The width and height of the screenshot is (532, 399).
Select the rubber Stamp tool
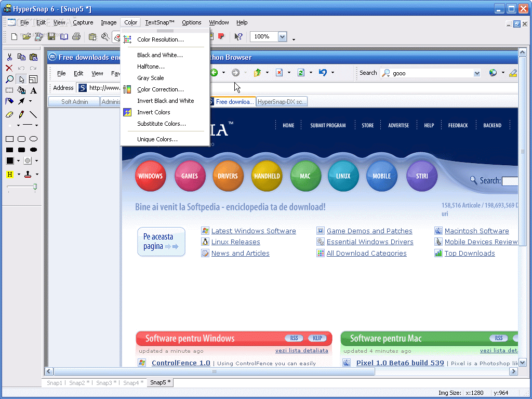click(28, 175)
